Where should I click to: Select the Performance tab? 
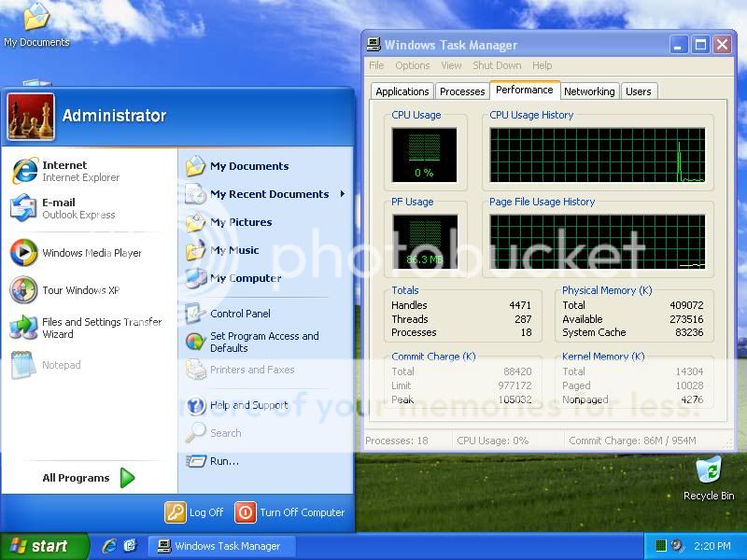pyautogui.click(x=525, y=90)
